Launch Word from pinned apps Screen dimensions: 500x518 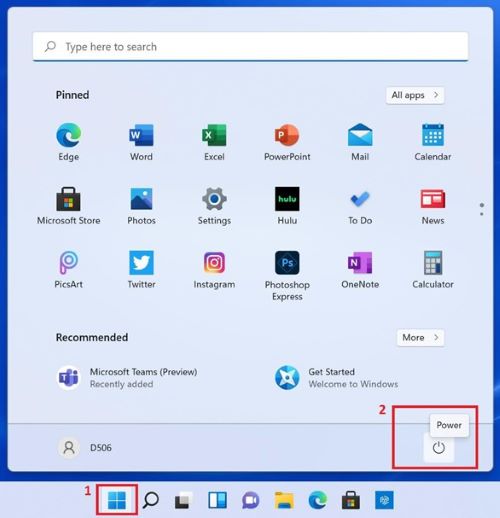[x=141, y=142]
